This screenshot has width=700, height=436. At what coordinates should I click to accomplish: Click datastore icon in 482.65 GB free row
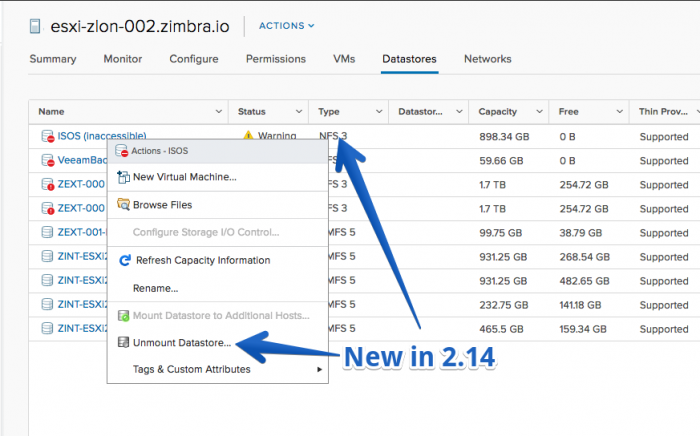tap(47, 280)
